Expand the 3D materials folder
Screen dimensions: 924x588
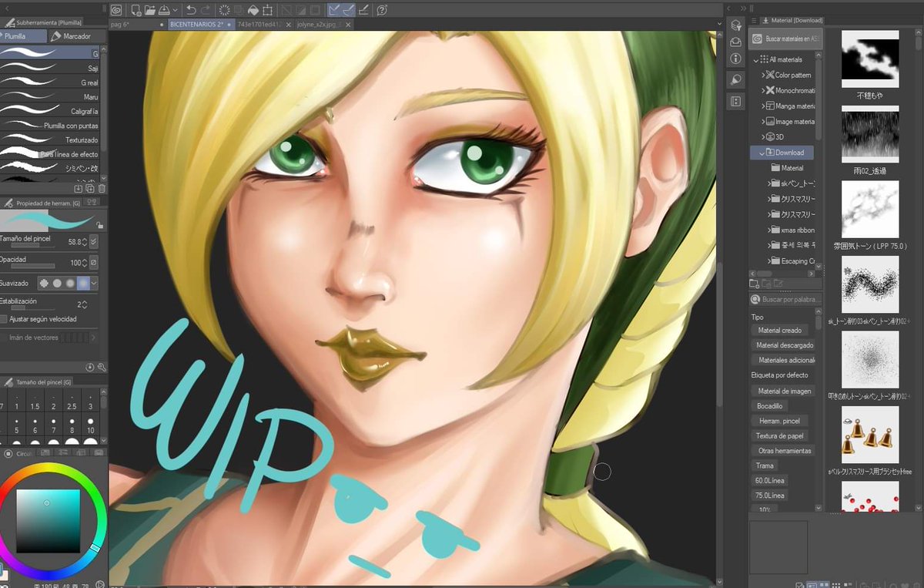tap(763, 136)
